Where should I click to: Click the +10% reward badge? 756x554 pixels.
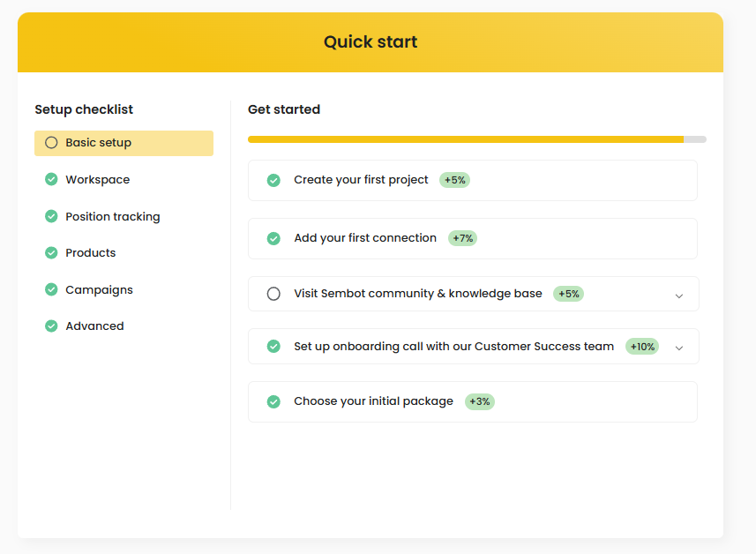(642, 347)
